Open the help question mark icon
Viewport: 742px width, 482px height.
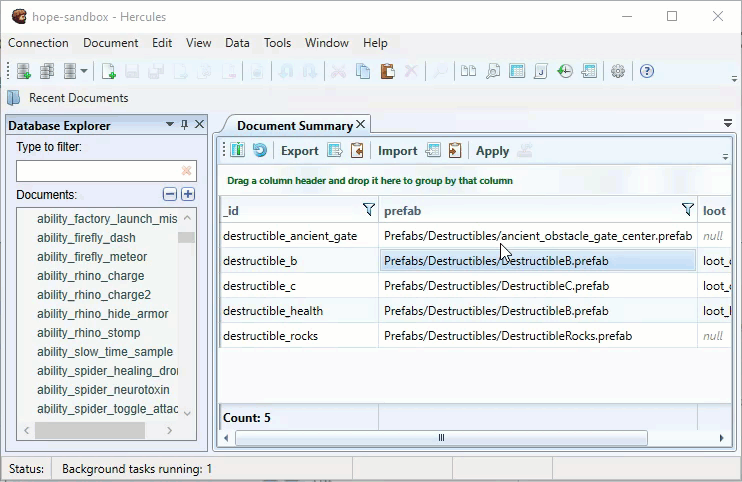pyautogui.click(x=646, y=71)
